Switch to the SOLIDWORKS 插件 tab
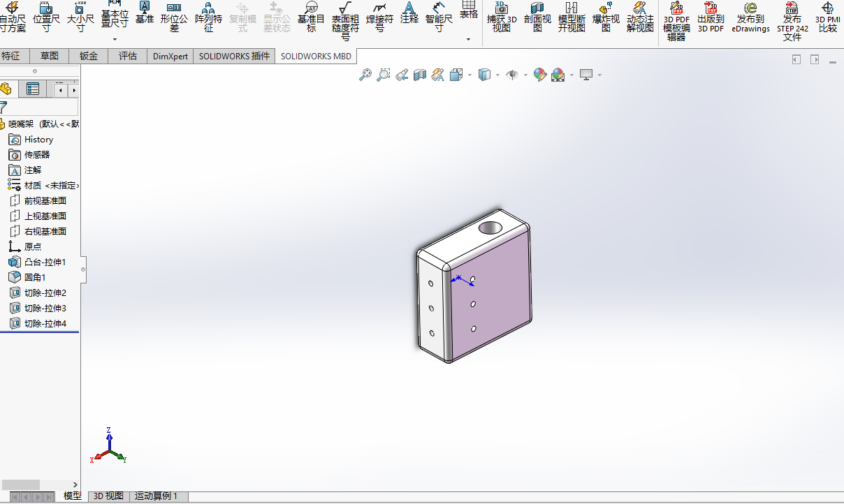This screenshot has width=844, height=504. click(234, 56)
